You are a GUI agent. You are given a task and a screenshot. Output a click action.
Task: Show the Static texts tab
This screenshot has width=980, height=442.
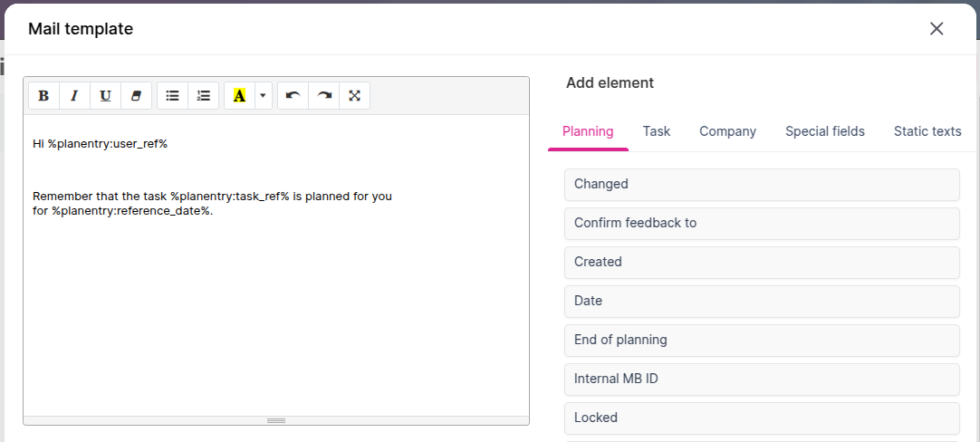pos(927,131)
